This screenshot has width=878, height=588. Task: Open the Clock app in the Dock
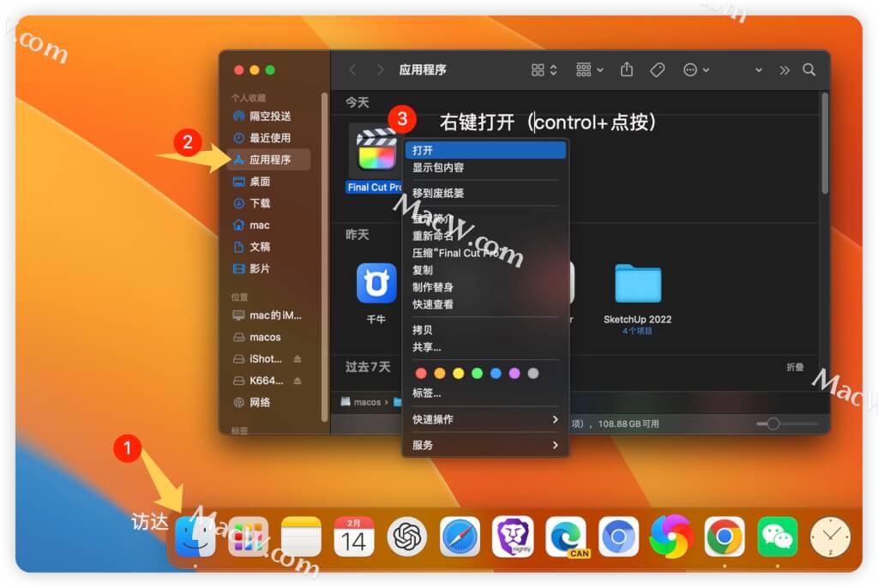point(830,537)
